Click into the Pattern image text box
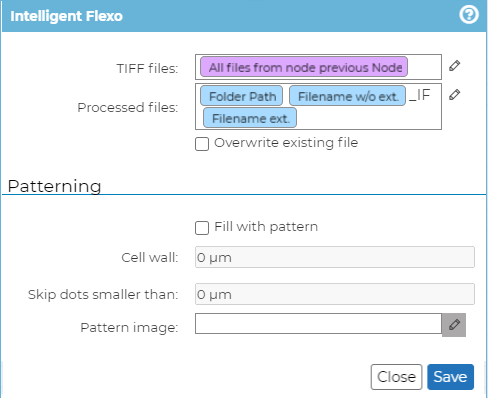This screenshot has width=488, height=398. (x=318, y=323)
